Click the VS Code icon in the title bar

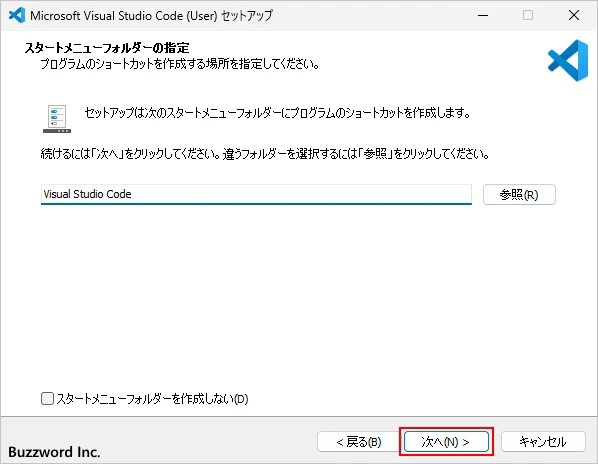[x=16, y=15]
